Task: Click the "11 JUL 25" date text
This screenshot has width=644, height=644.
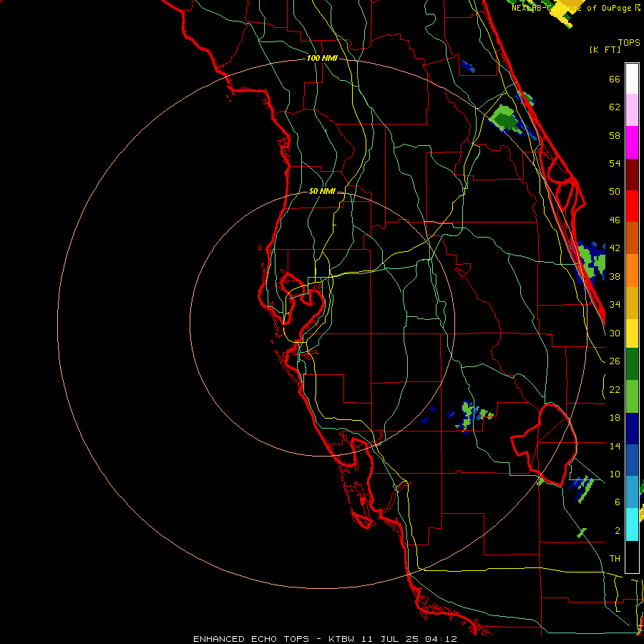Action: [390, 639]
